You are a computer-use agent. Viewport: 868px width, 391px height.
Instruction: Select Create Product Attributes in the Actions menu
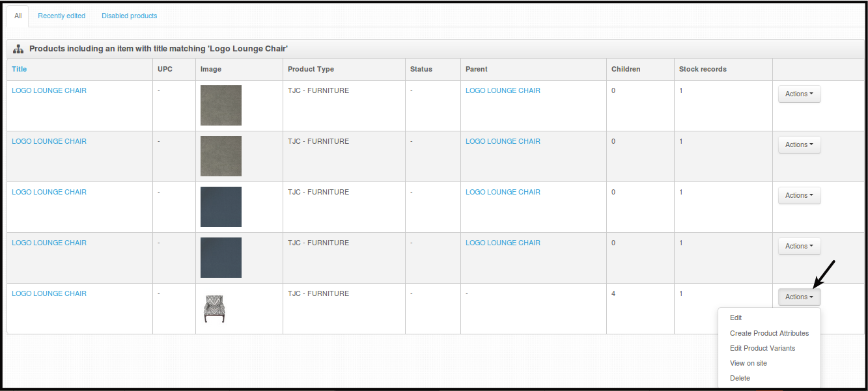tap(769, 333)
